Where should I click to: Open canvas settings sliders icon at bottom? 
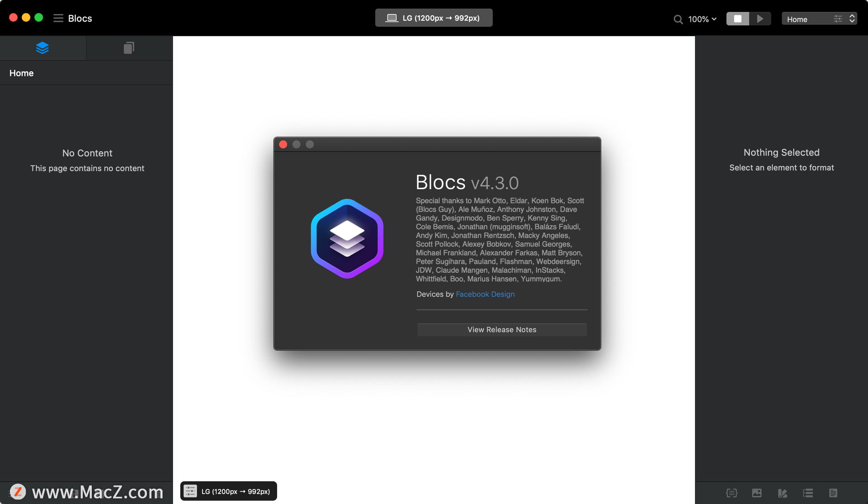pos(190,491)
